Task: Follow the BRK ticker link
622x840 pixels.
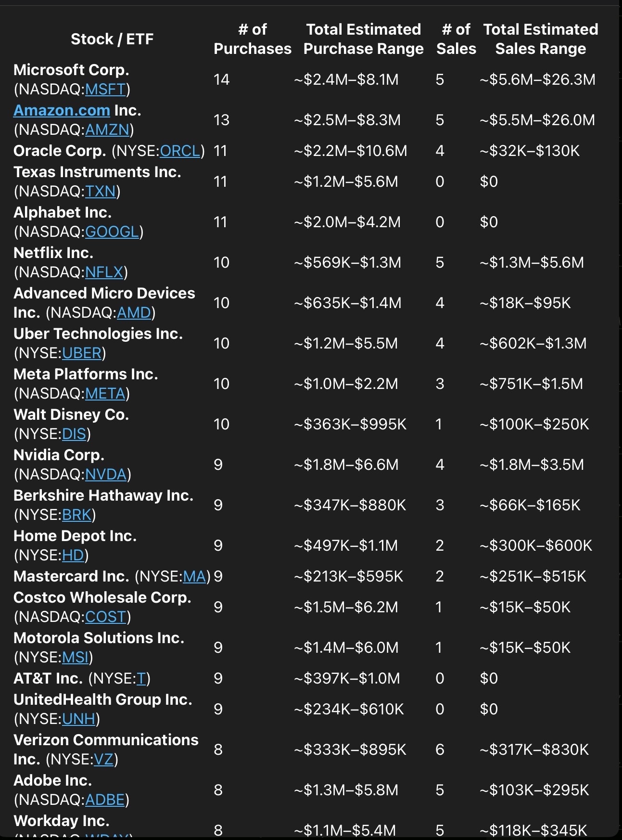Action: tap(77, 515)
